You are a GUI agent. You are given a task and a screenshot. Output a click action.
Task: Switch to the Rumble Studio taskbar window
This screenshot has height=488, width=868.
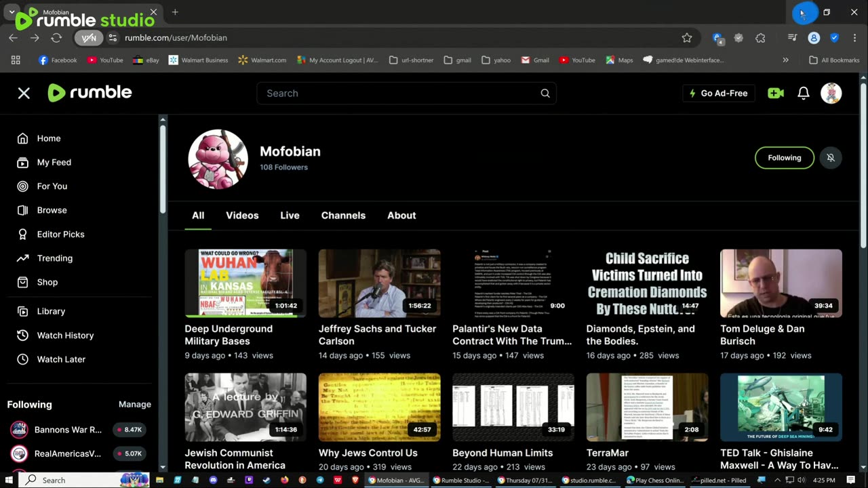(460, 480)
